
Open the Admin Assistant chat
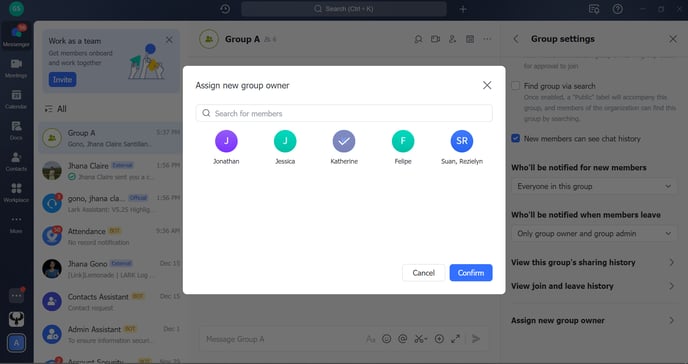pyautogui.click(x=110, y=334)
